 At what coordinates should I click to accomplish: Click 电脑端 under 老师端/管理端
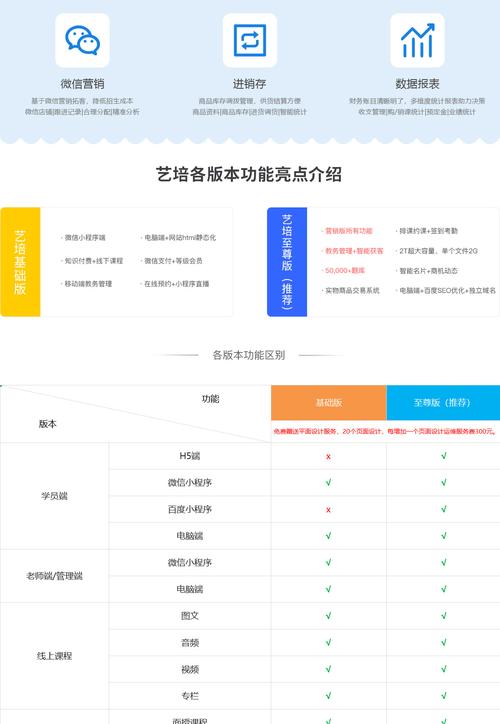pos(190,589)
